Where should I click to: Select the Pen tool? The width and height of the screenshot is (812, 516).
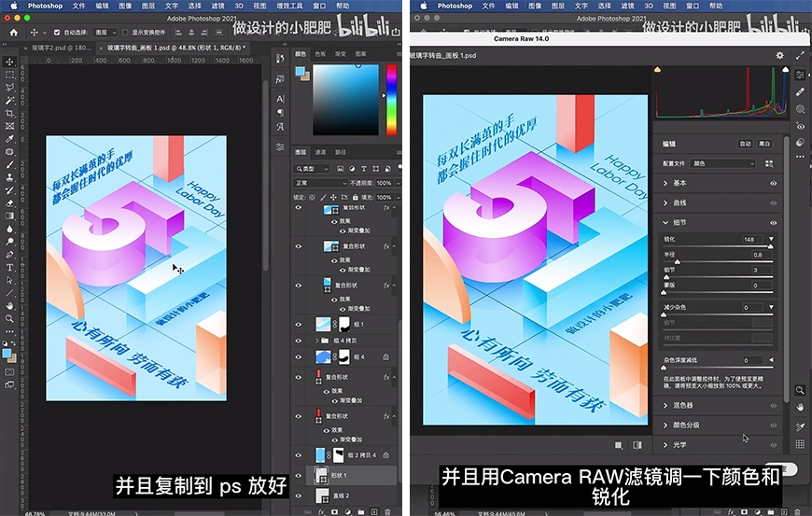[x=9, y=255]
